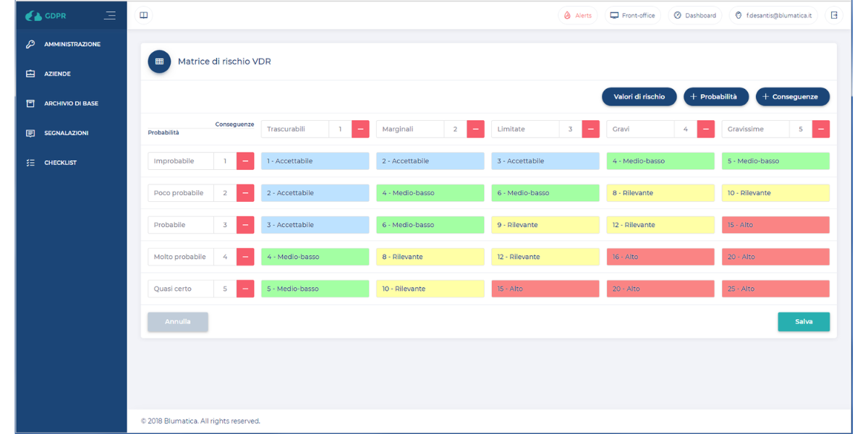Remove the Improbabile row with minus button

pos(245,161)
